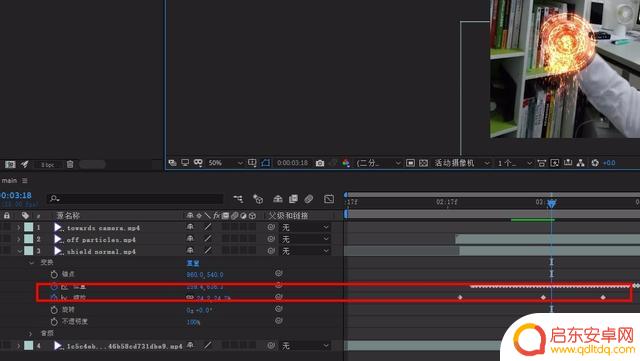This screenshot has height=361, width=640.
Task: Toggle the rotation stopwatch
Action: 54,310
